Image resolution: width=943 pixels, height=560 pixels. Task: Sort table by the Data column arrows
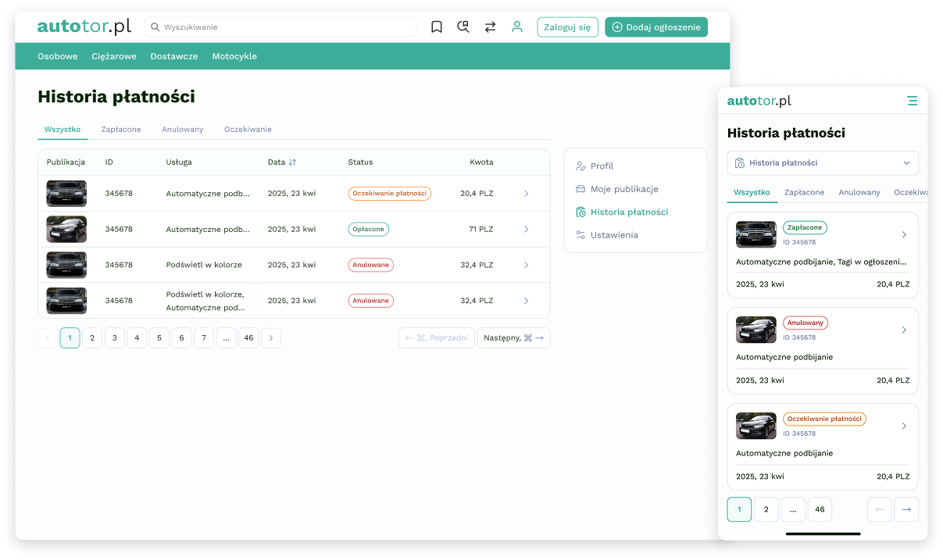pyautogui.click(x=292, y=162)
